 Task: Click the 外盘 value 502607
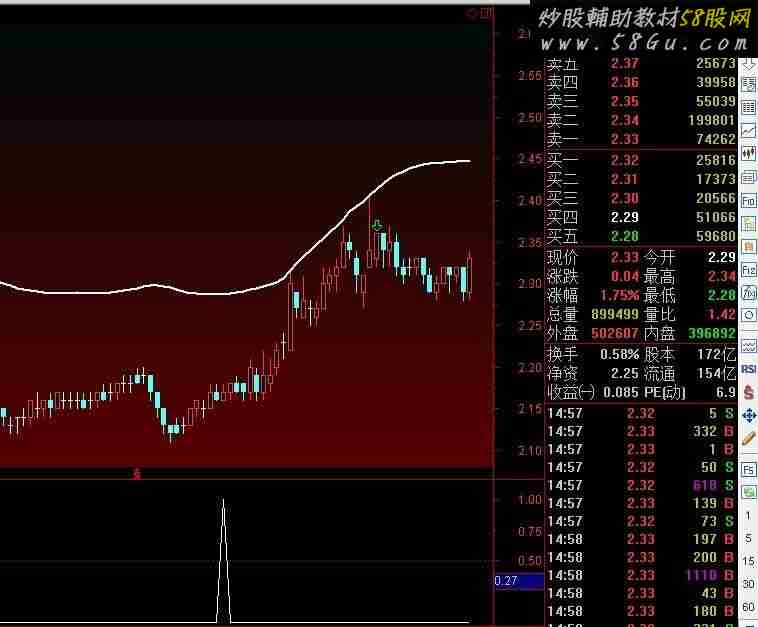click(615, 334)
